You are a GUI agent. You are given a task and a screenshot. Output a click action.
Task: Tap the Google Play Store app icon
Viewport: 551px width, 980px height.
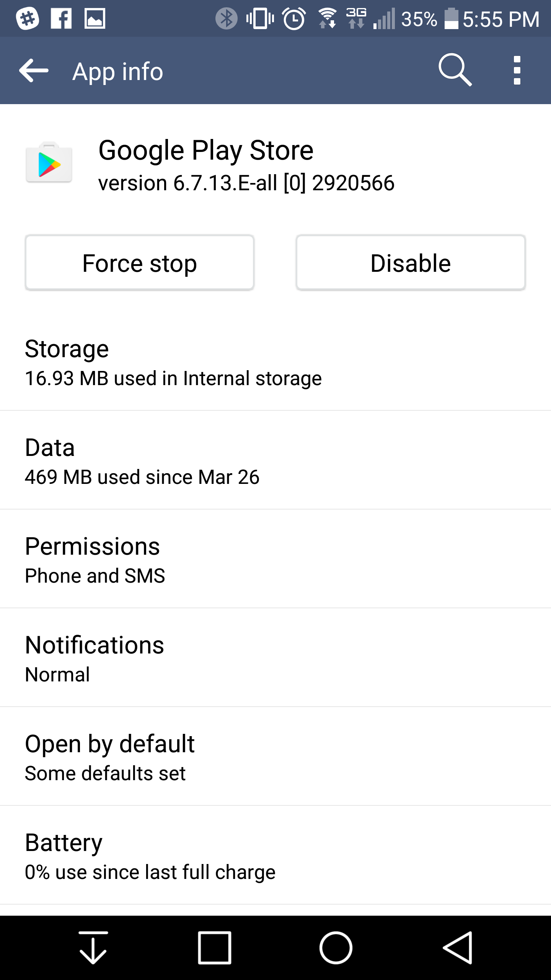click(x=49, y=162)
